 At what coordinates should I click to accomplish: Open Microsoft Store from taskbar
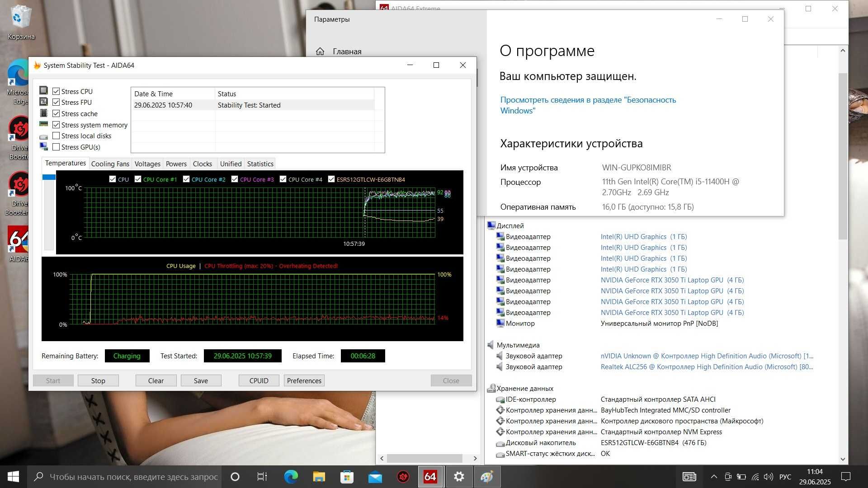point(347,477)
